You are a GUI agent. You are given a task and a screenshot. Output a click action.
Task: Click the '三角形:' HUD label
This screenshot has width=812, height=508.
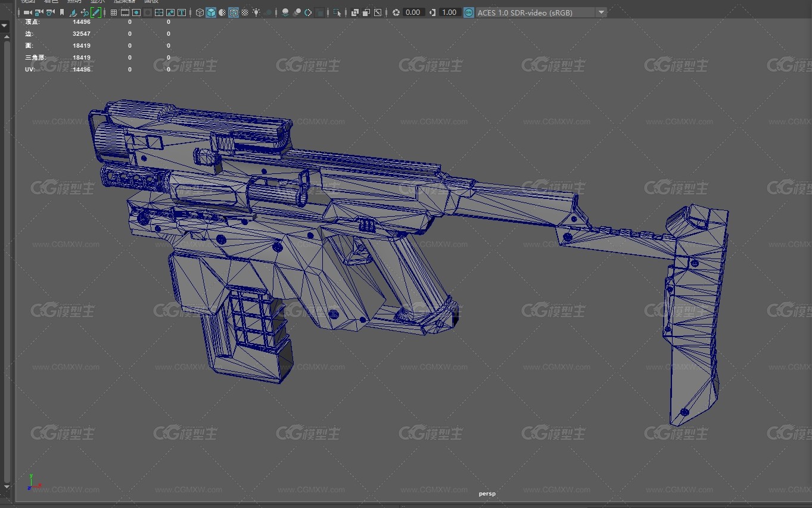[x=36, y=58]
